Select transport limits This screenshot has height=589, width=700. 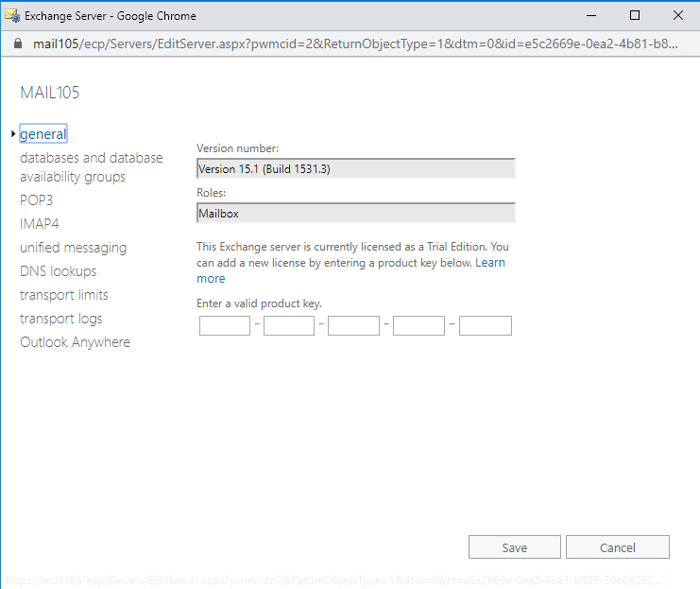64,295
